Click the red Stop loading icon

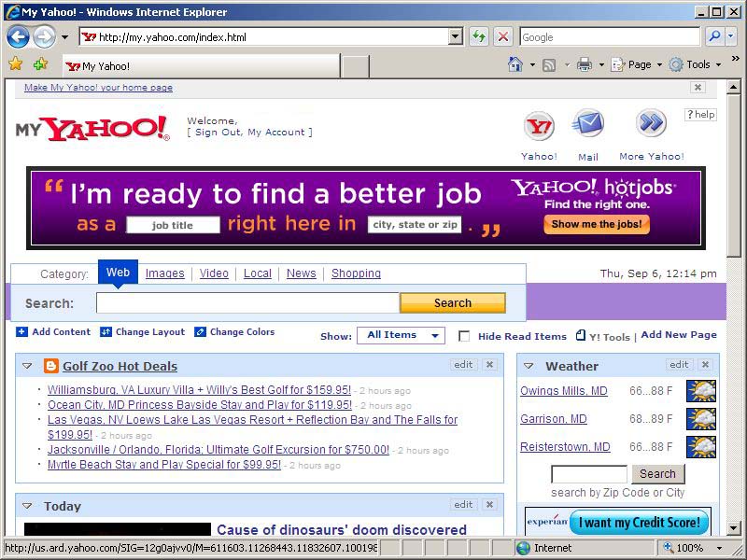pyautogui.click(x=503, y=36)
